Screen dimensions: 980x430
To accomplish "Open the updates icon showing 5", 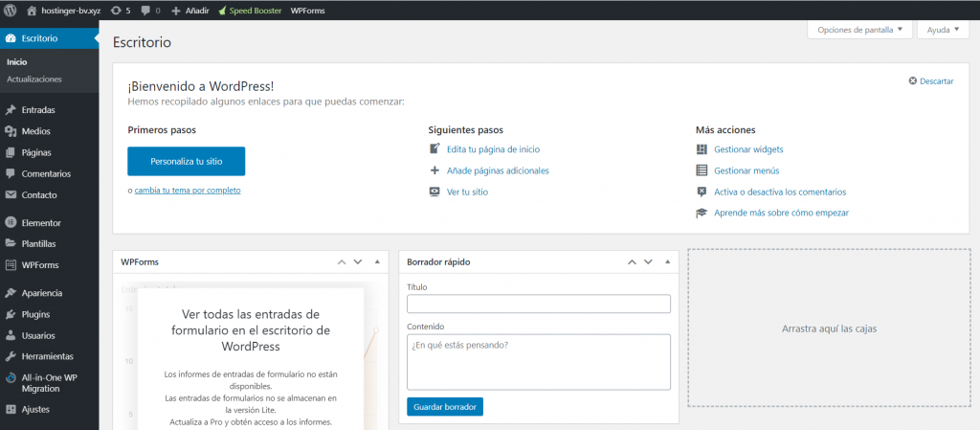I will point(116,11).
